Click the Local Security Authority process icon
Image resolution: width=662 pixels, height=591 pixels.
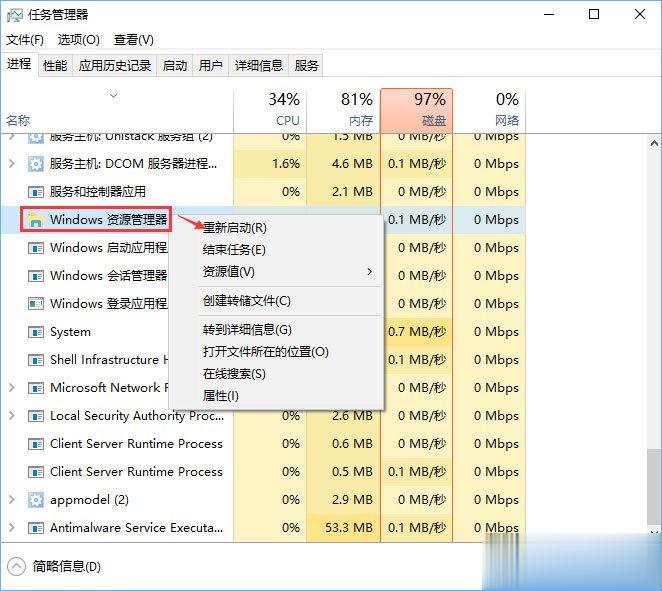click(35, 416)
